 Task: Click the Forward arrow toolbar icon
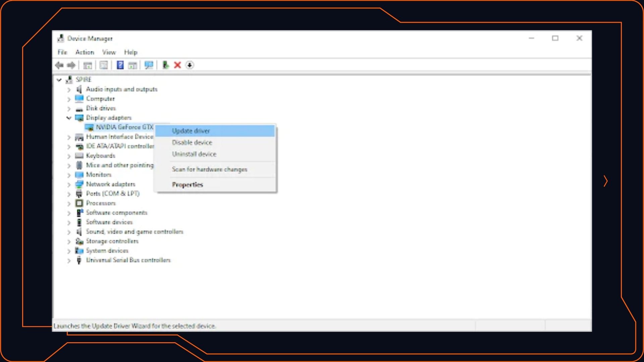point(71,65)
